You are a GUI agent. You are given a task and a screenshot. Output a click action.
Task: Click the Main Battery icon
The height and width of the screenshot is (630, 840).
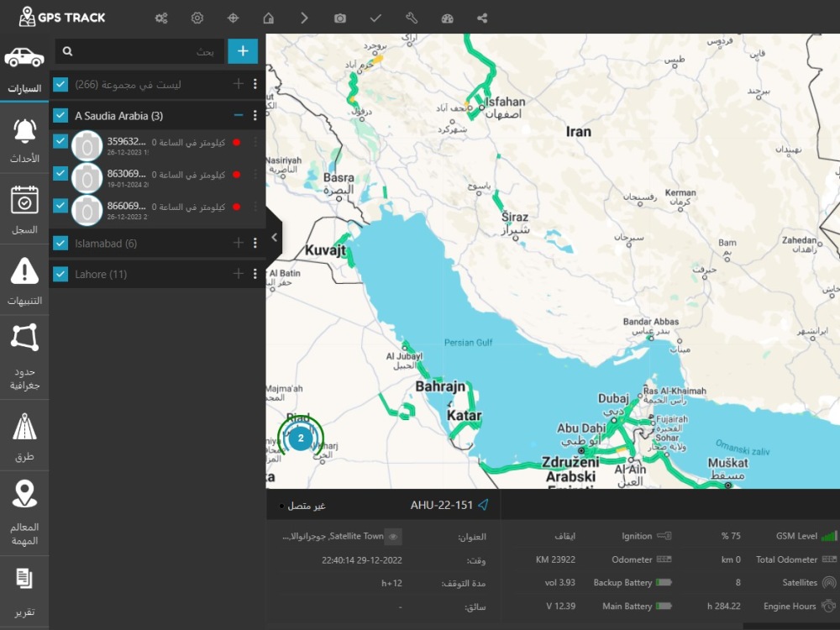(x=664, y=606)
